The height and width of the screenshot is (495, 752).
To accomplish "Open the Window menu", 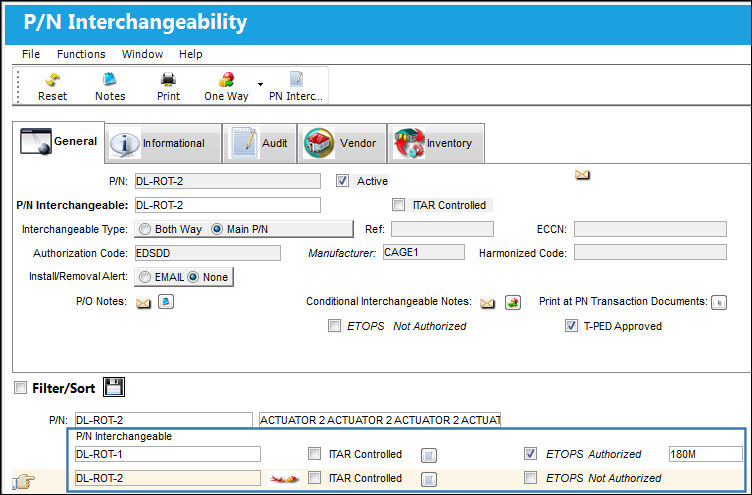I will tap(142, 54).
